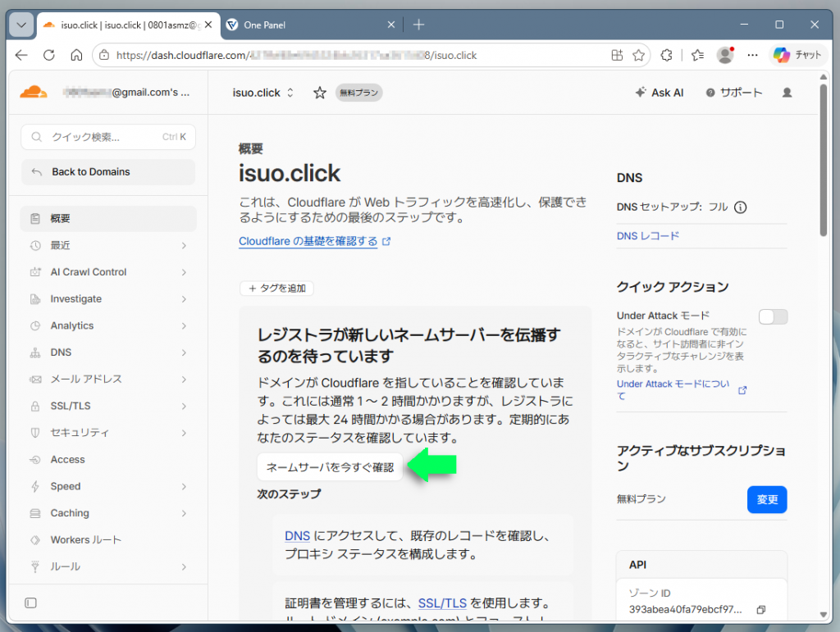This screenshot has width=840, height=632.
Task: Open a new browser tab
Action: (x=419, y=25)
